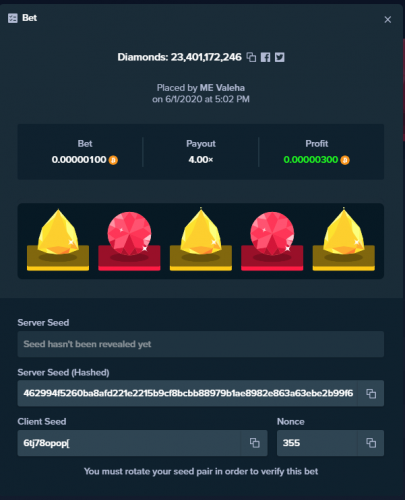Click the last yellow diamond gem
405x500 pixels.
(x=344, y=232)
